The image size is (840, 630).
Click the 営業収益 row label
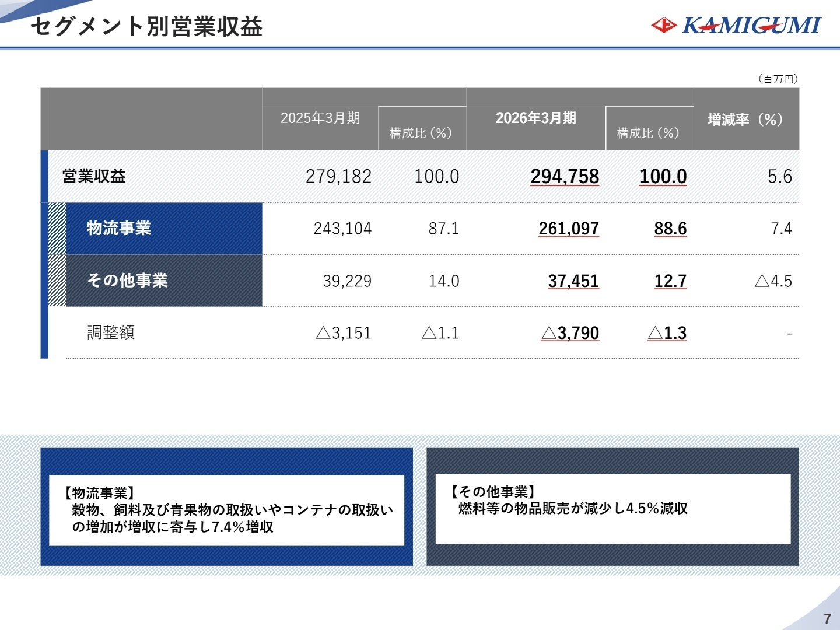[94, 176]
